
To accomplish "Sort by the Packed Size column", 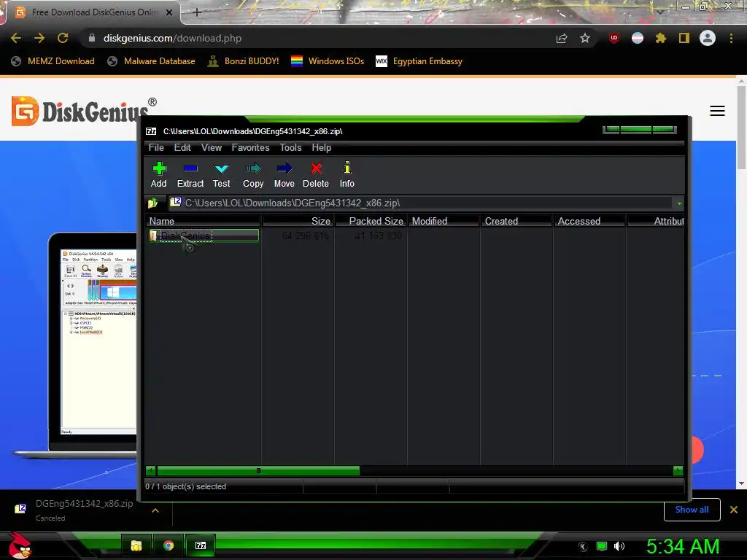I will click(371, 221).
